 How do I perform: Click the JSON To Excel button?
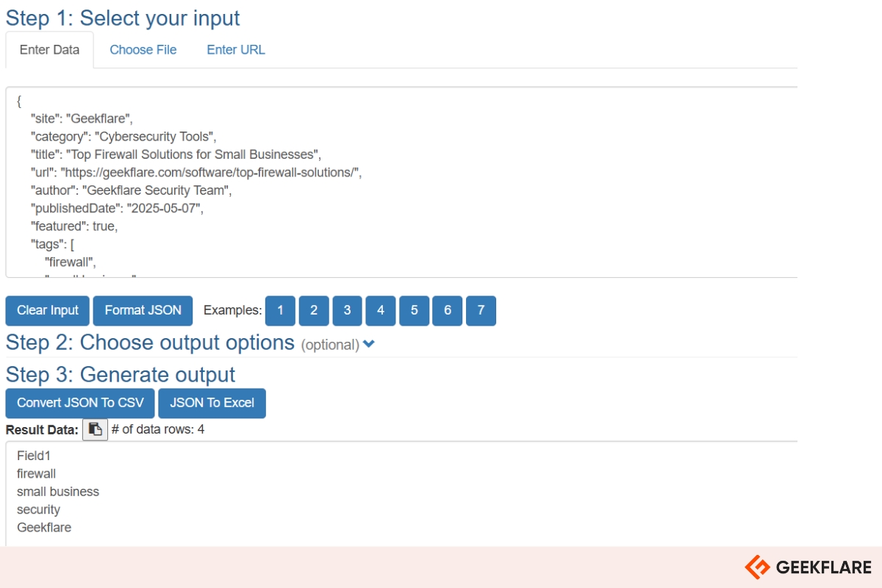(212, 403)
